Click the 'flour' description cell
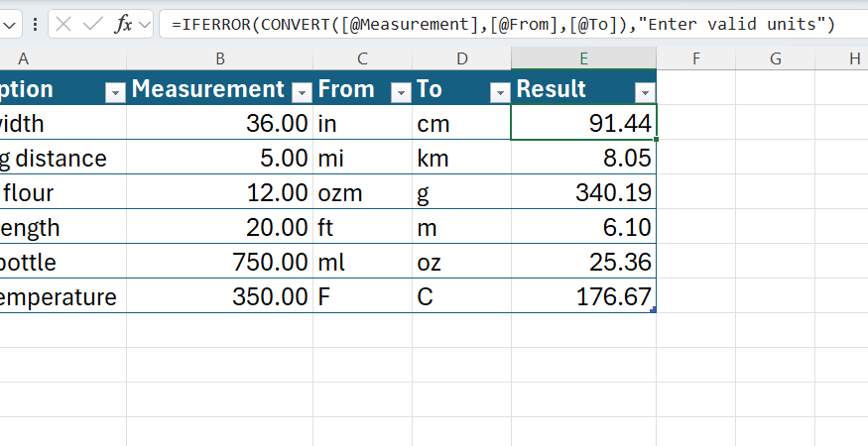Viewport: 868px width, 446px height. tap(63, 192)
